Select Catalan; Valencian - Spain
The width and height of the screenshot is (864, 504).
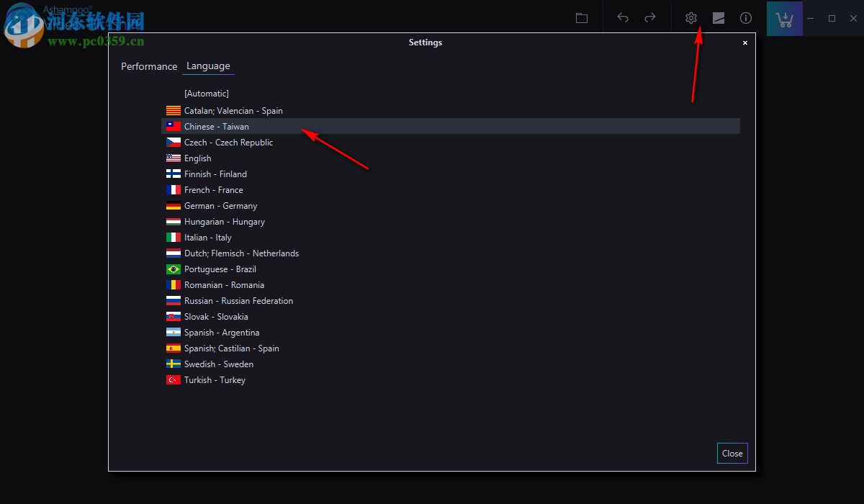(x=451, y=111)
